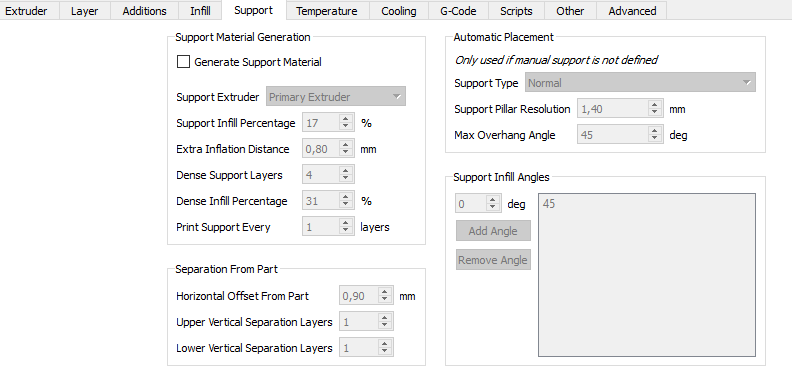Switch to the Cooling tab
792x383 pixels.
[399, 11]
